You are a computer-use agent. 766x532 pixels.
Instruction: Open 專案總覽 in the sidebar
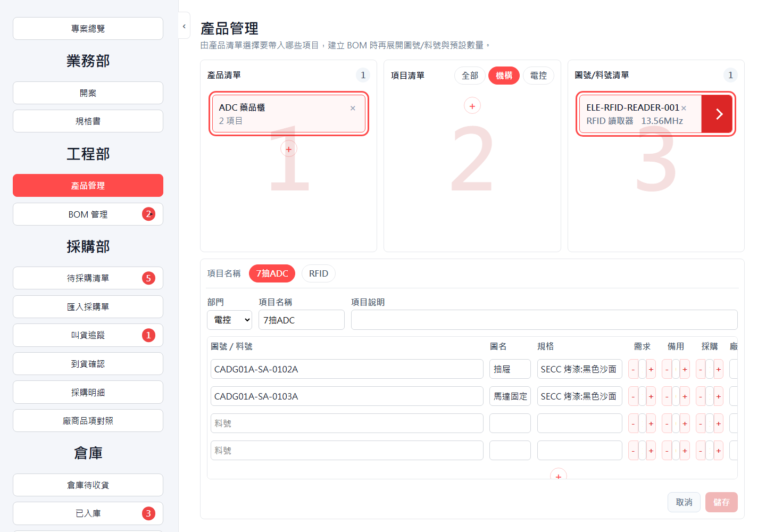(88, 29)
